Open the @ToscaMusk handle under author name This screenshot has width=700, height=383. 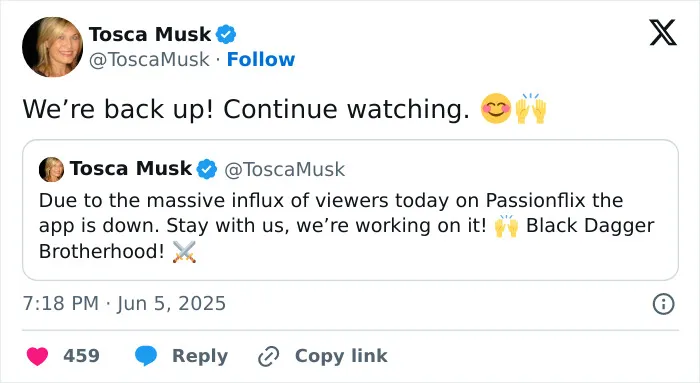coord(149,59)
